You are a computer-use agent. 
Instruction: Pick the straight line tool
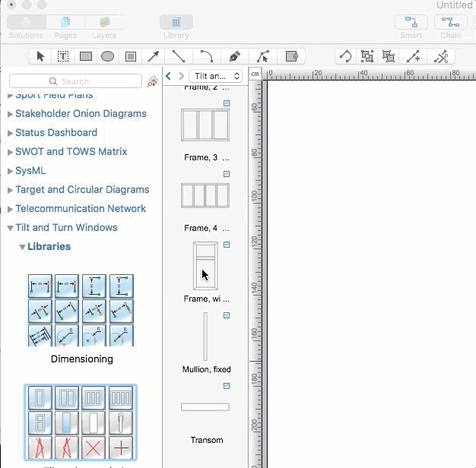tap(179, 56)
